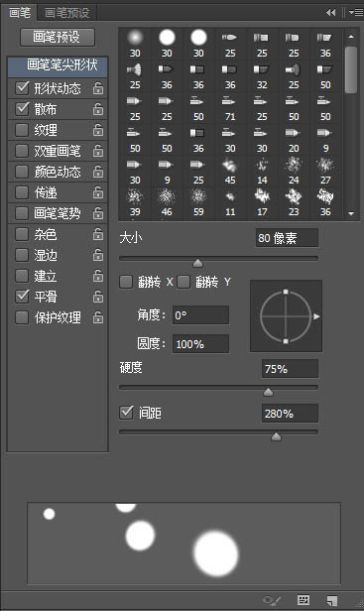The image size is (364, 611).
Task: Toggle lock icon for 形状动态
Action: pos(98,88)
